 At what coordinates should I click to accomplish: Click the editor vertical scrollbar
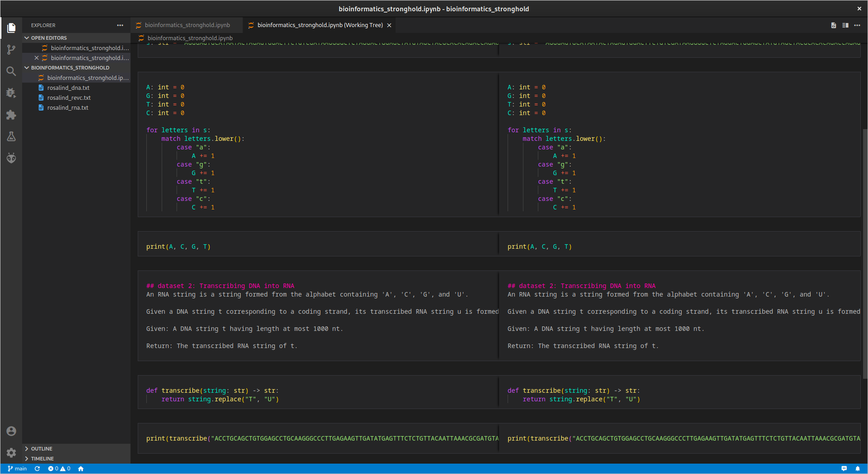[x=865, y=253]
